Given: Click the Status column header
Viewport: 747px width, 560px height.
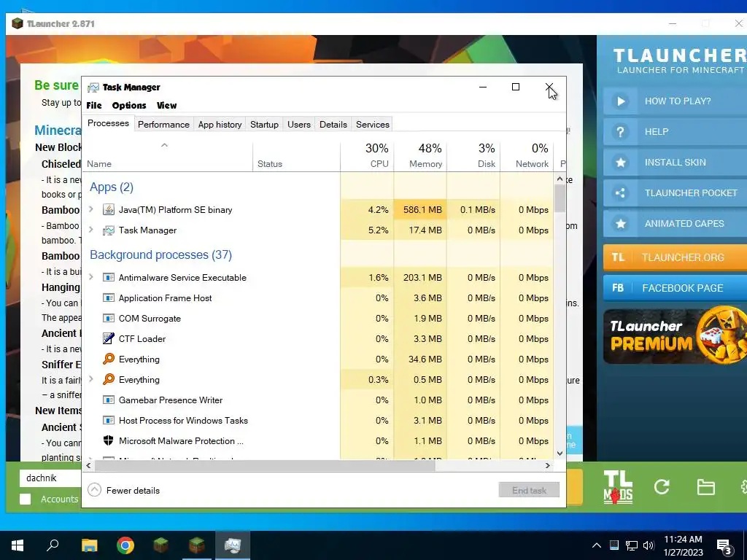Looking at the screenshot, I should (x=296, y=156).
